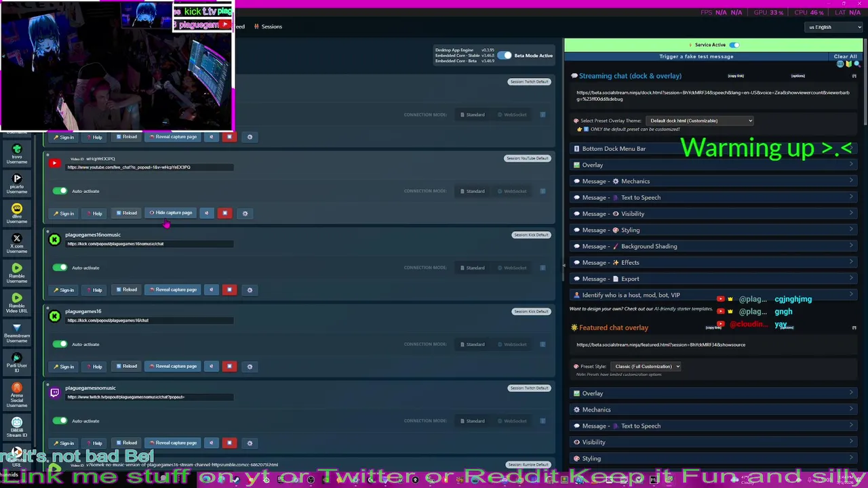Image resolution: width=868 pixels, height=488 pixels.
Task: Expand Featured chat Overlay section
Action: point(713,394)
